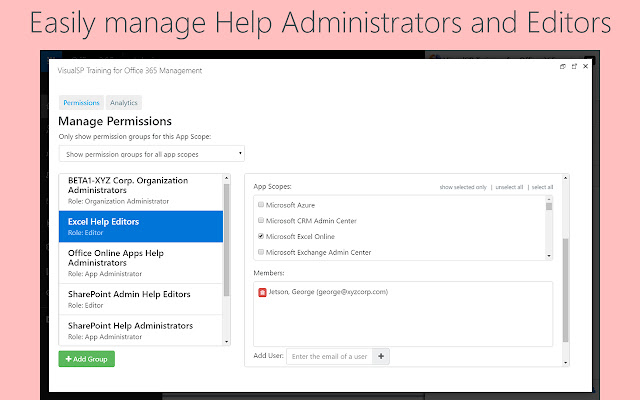Open the Permissions tab
Viewport: 640px width, 400px height.
point(80,102)
